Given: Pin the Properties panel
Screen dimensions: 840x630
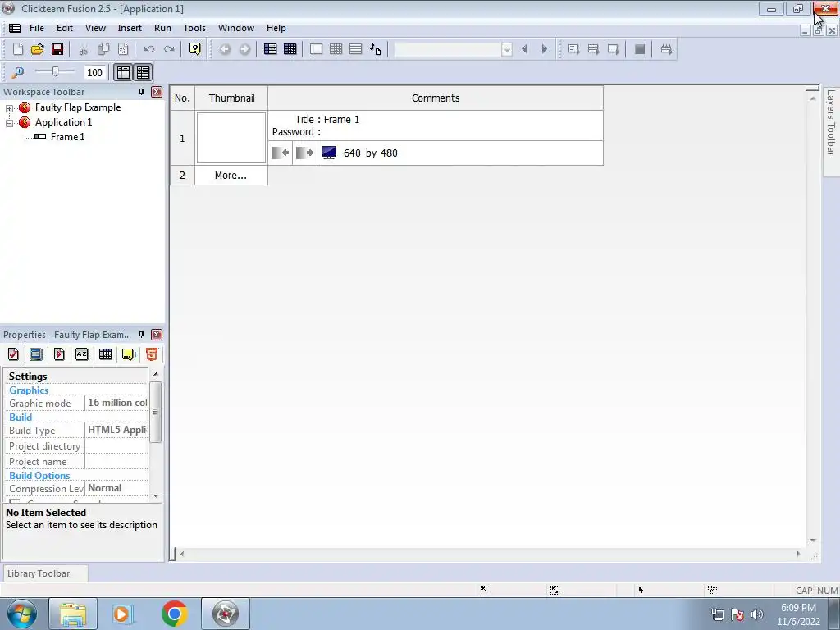Looking at the screenshot, I should pyautogui.click(x=141, y=335).
